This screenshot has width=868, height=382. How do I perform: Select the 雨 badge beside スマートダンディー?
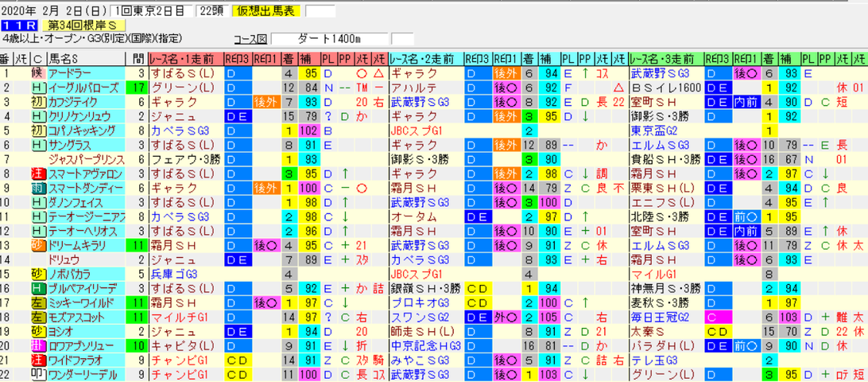(37, 188)
